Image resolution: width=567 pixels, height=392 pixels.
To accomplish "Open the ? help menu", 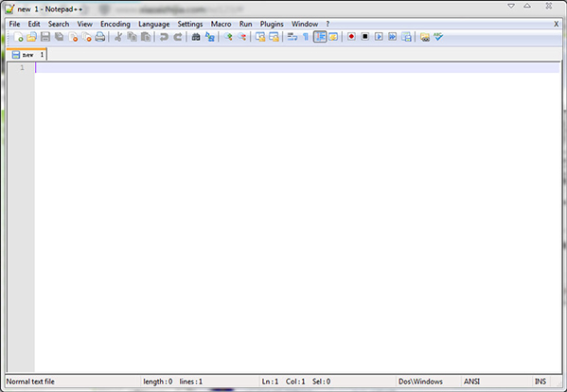I will pyautogui.click(x=328, y=24).
